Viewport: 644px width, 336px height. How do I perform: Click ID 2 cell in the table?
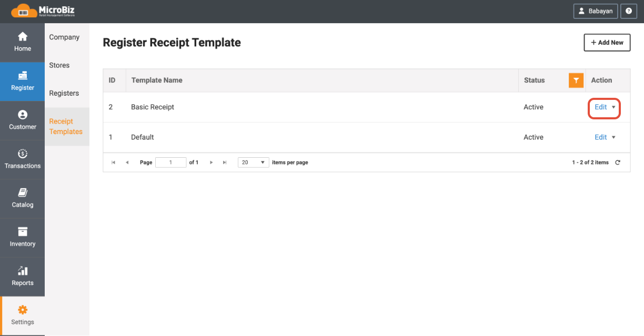(111, 107)
